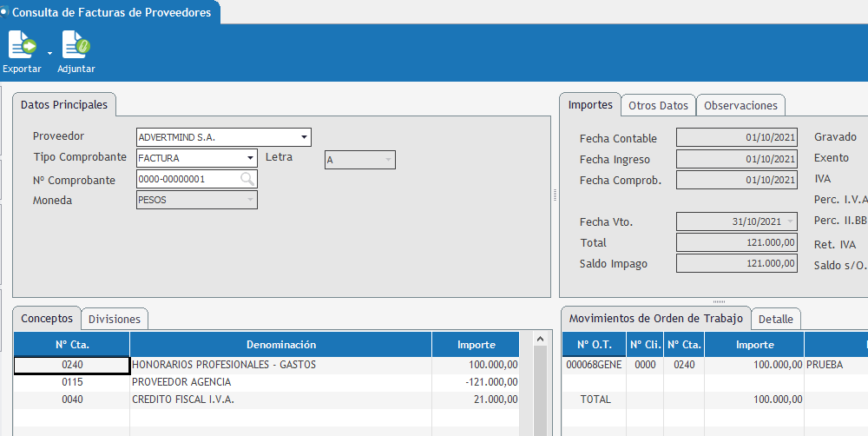
Task: Click the Nº Cli. column header
Action: (646, 345)
